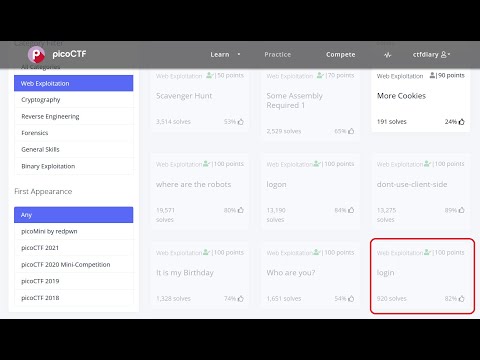This screenshot has width=480, height=360.
Task: Open where are the robots challenge
Action: click(x=199, y=191)
